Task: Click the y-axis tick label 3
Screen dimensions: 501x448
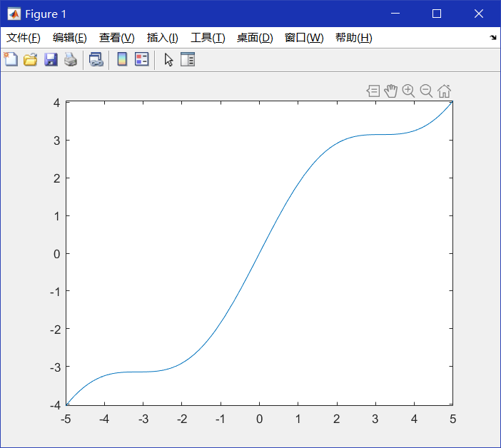Action: click(56, 141)
